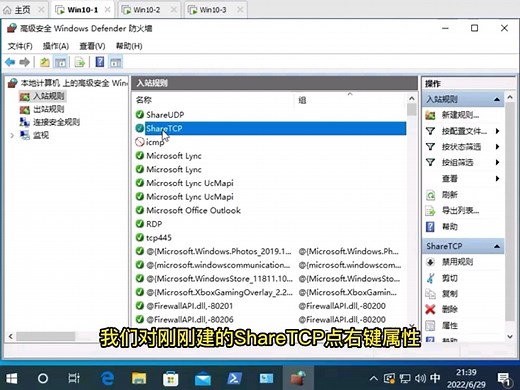Click the Export list toolbar icon

click(80, 62)
